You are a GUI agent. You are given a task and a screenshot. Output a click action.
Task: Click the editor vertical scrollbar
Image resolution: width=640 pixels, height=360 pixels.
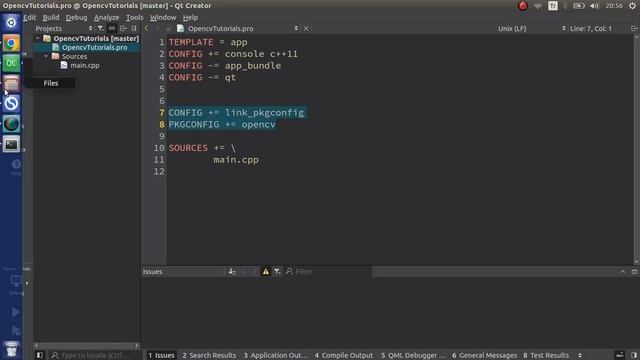pyautogui.click(x=636, y=149)
